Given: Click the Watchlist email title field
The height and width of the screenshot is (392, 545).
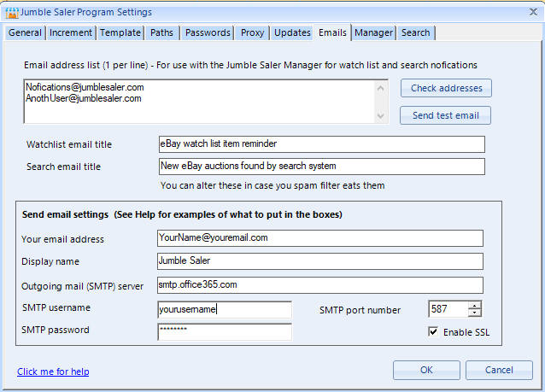Looking at the screenshot, I should 322,144.
